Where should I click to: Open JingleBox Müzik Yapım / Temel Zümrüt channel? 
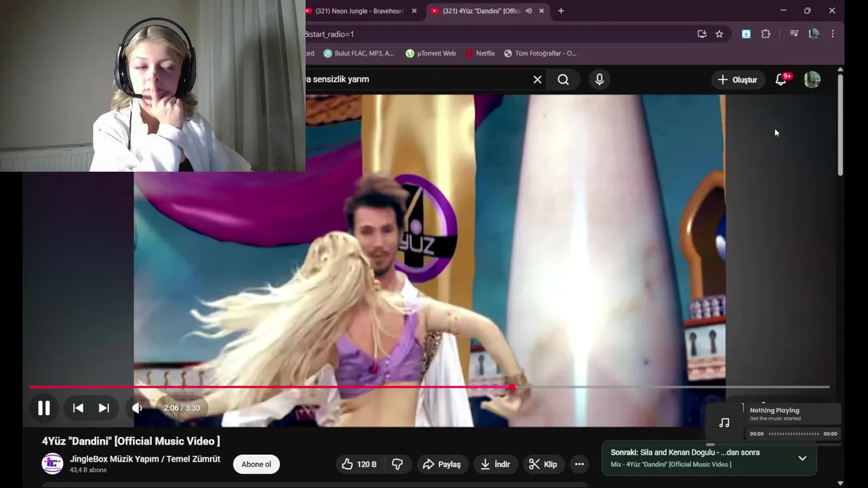(145, 459)
